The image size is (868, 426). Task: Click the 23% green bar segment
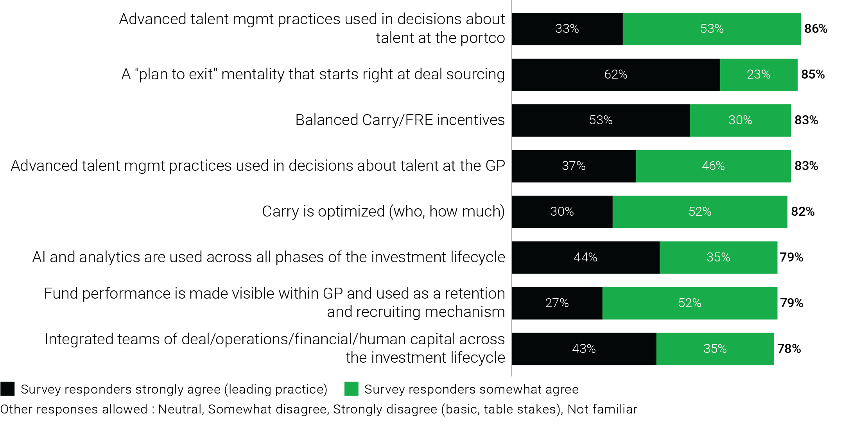tap(759, 75)
